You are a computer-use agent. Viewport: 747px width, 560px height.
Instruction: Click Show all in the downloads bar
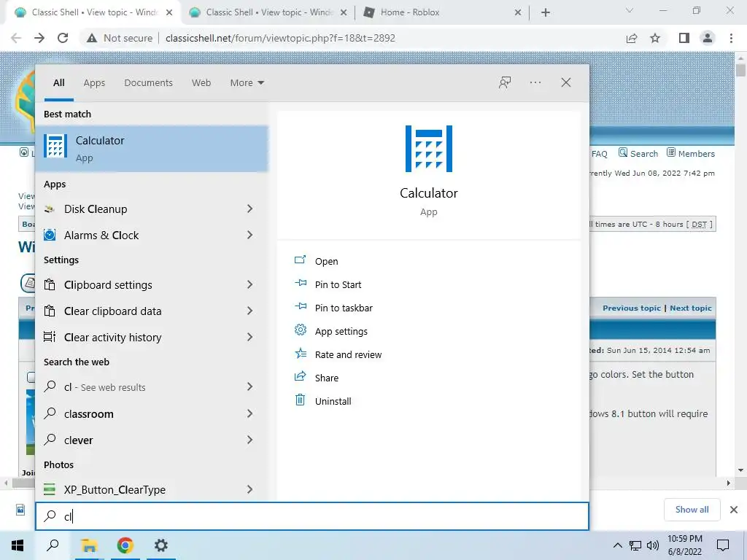pos(692,510)
